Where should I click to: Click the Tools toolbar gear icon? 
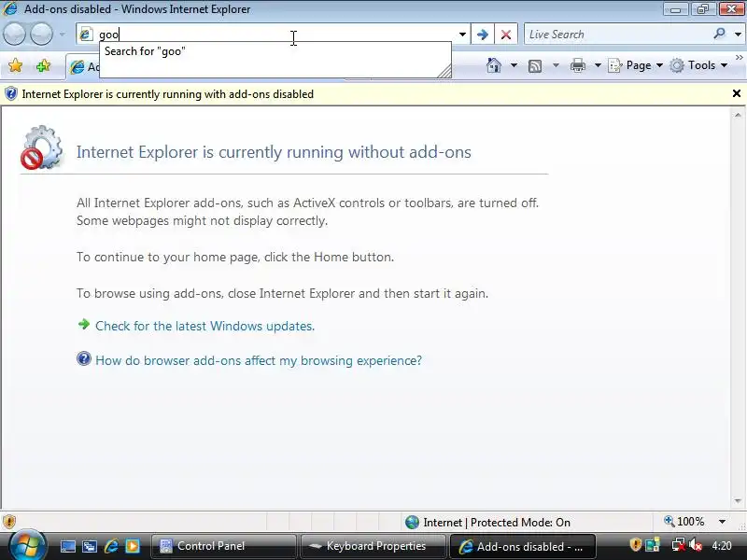676,65
